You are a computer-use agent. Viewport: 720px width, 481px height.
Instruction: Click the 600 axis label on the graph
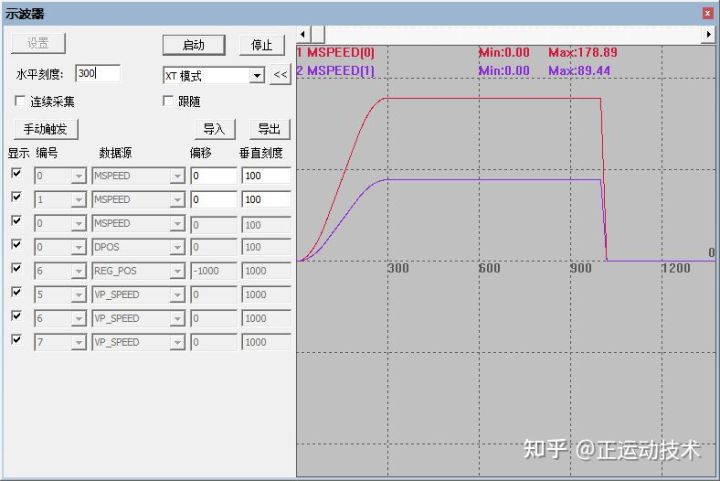[x=489, y=268]
